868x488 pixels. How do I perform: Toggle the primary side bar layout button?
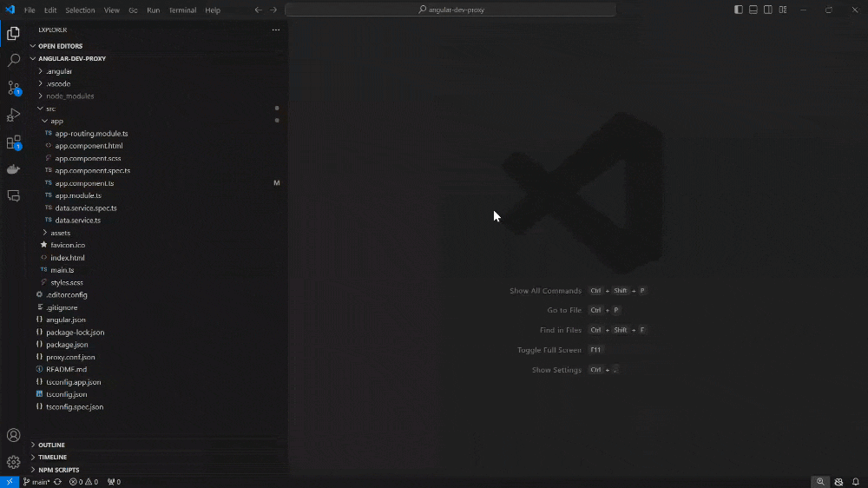click(x=739, y=10)
